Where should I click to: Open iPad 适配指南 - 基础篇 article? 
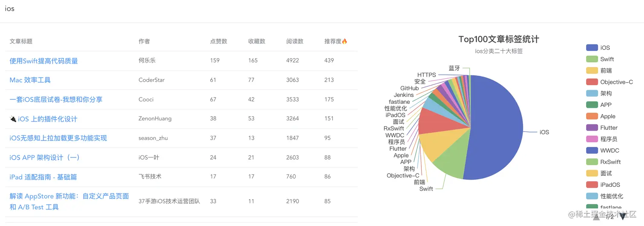43,177
